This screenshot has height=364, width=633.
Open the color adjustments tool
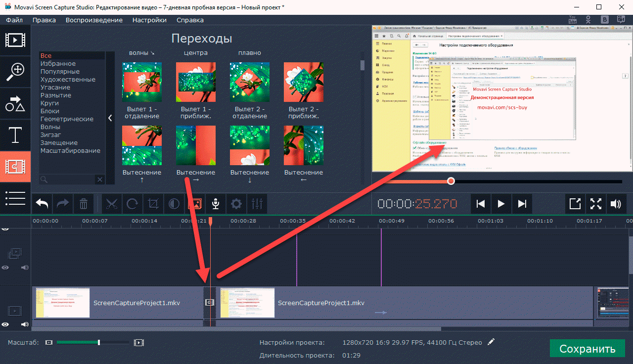tap(175, 203)
